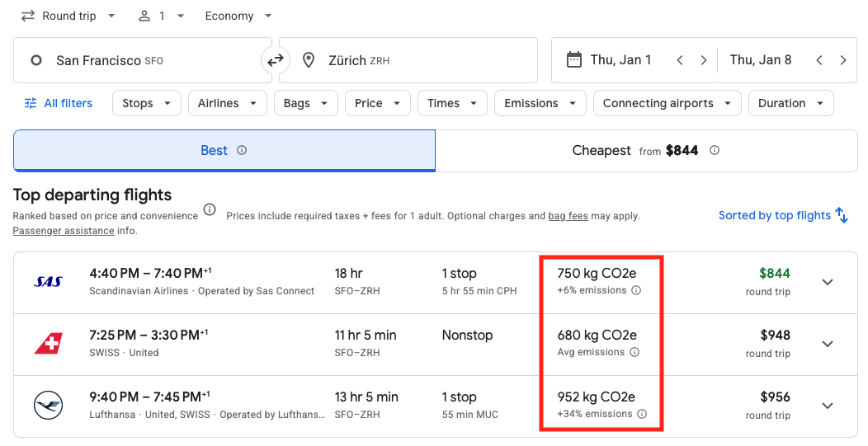Click the Thu, Jan 8 return date
868x446 pixels.
pyautogui.click(x=761, y=59)
